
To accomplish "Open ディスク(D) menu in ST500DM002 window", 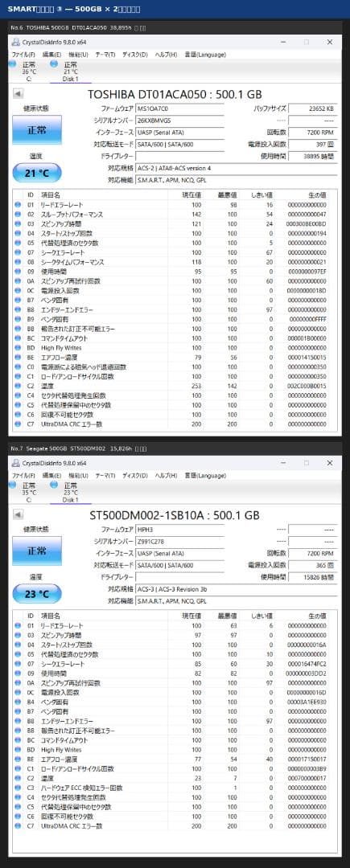I will pyautogui.click(x=134, y=475).
